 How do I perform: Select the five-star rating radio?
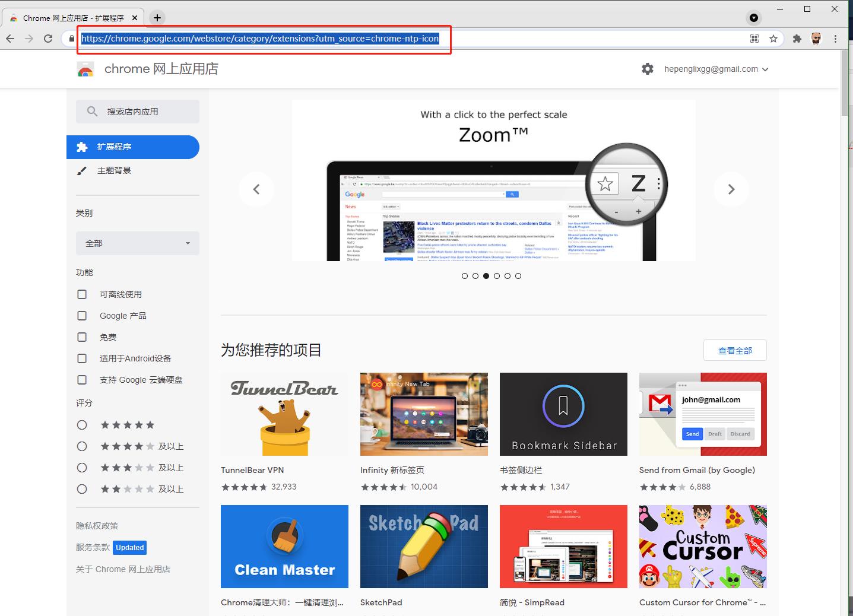[82, 425]
